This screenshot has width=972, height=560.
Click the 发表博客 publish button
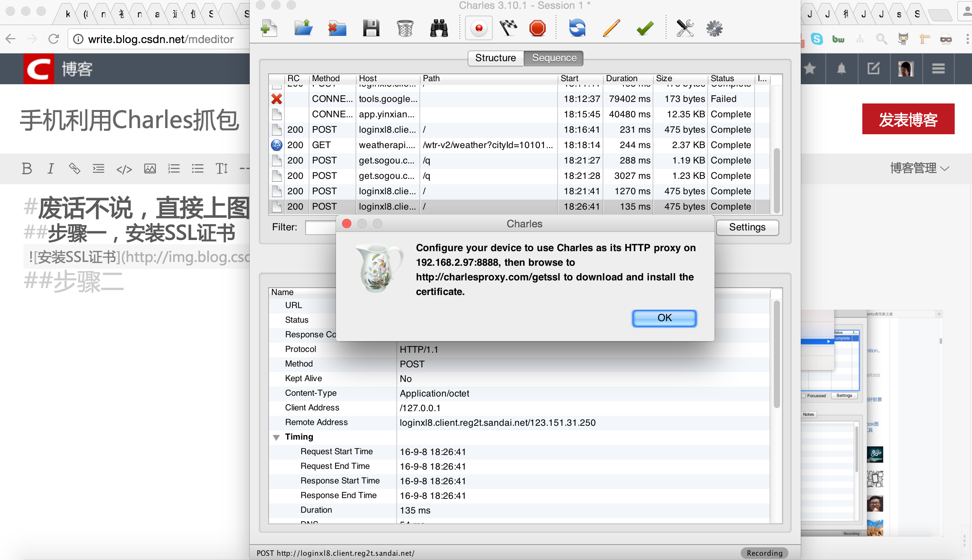pyautogui.click(x=908, y=119)
